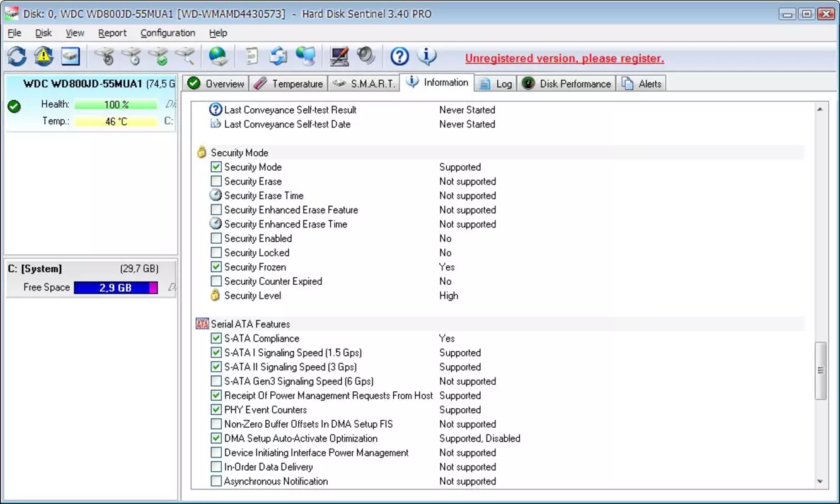Viewport: 840px width, 504px height.
Task: Toggle the In-Order Data Delivery checkbox
Action: point(216,467)
